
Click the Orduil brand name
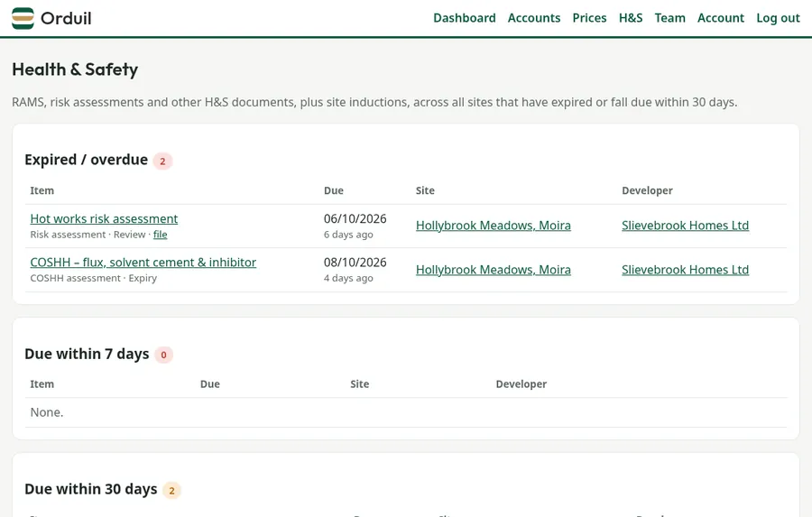coord(66,19)
